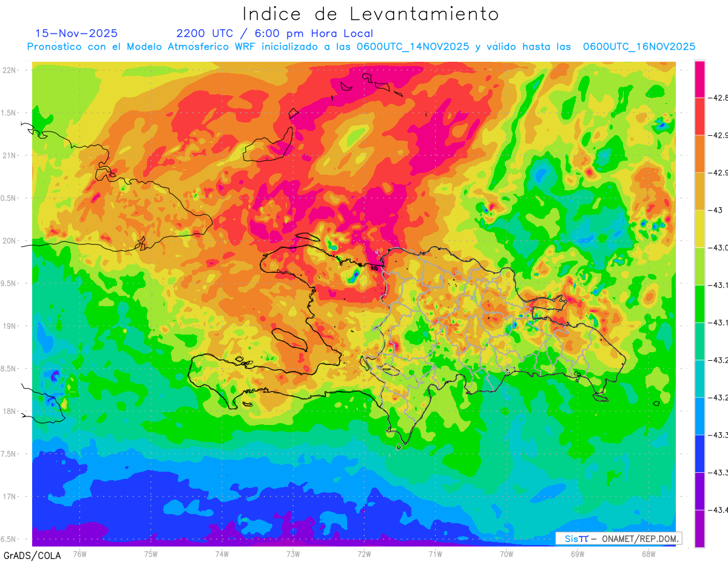The height and width of the screenshot is (562, 728).
Task: Click the "72W" longitude label
Action: pos(364,554)
